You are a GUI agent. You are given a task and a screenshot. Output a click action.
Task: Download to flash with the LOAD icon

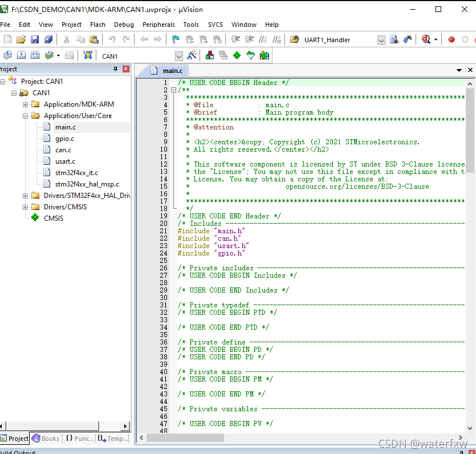click(x=88, y=55)
